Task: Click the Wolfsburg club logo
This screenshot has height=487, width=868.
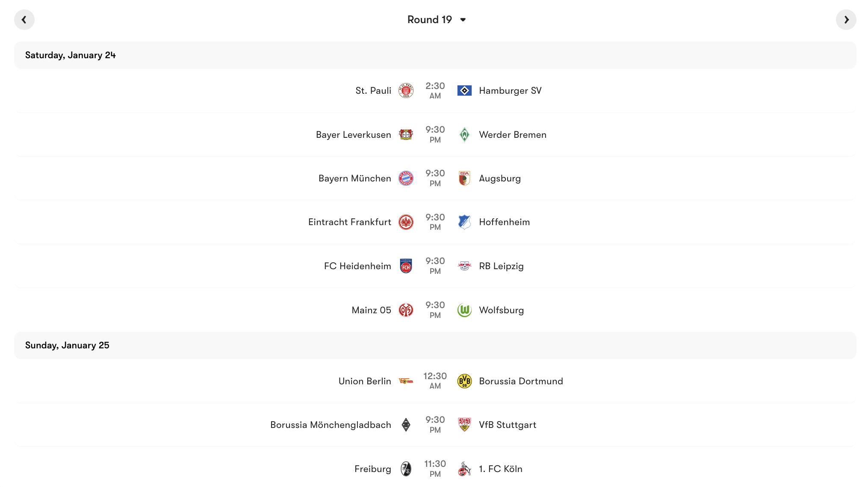Action: tap(465, 310)
